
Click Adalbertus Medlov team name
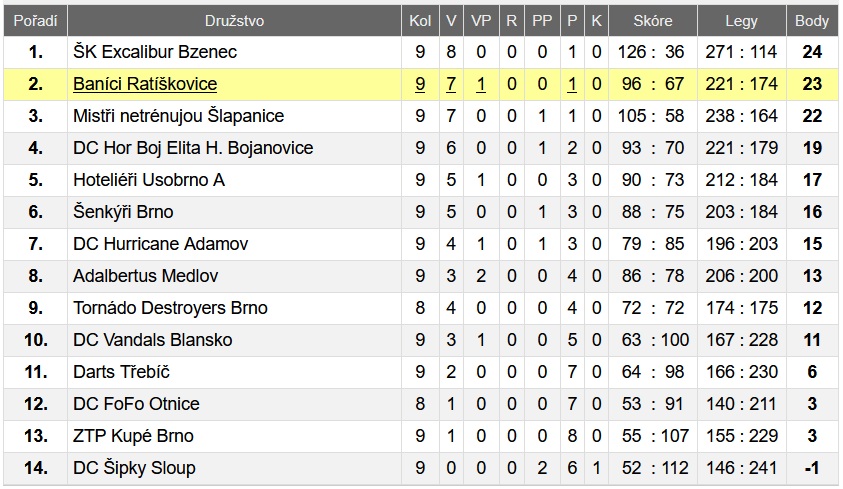146,276
